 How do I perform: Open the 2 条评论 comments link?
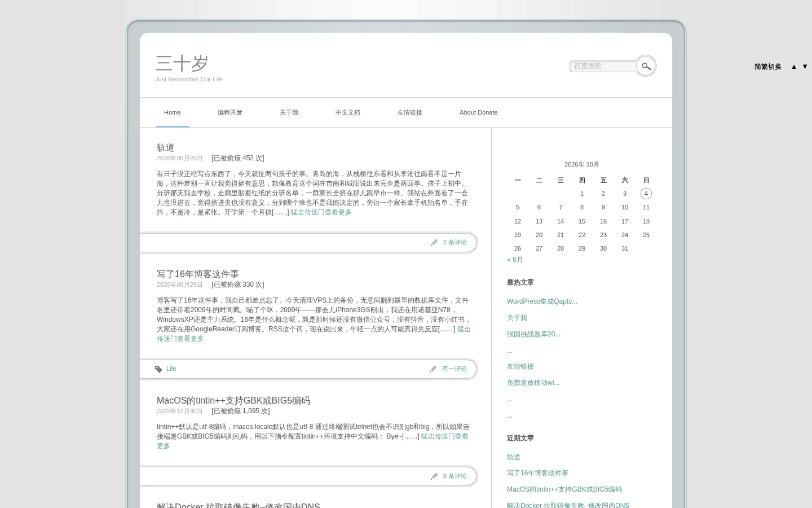(455, 243)
